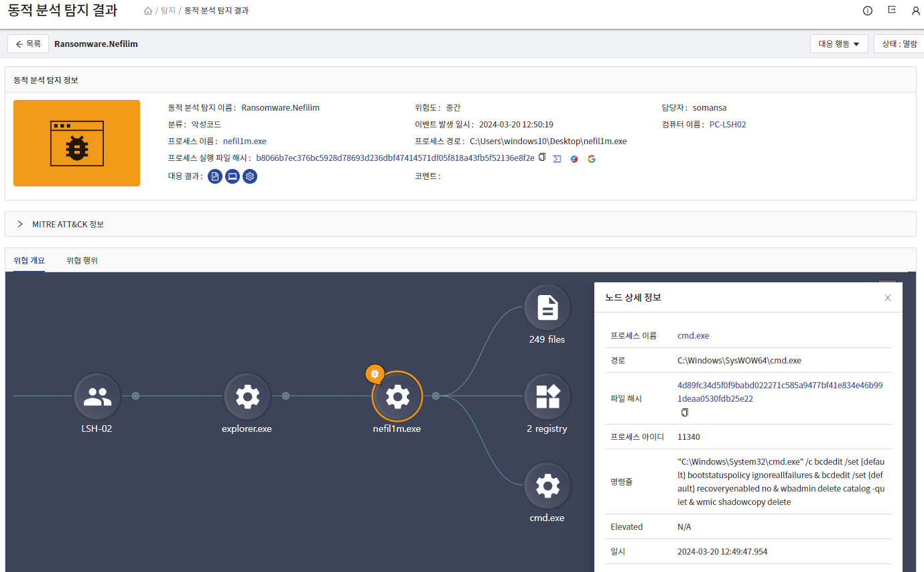This screenshot has width=924, height=572.
Task: Click the gear response result icon
Action: pyautogui.click(x=250, y=176)
